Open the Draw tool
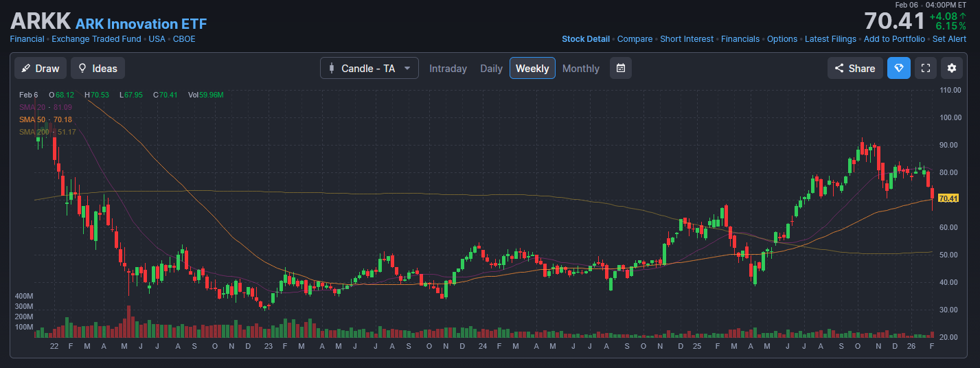This screenshot has height=368, width=980. click(x=41, y=68)
